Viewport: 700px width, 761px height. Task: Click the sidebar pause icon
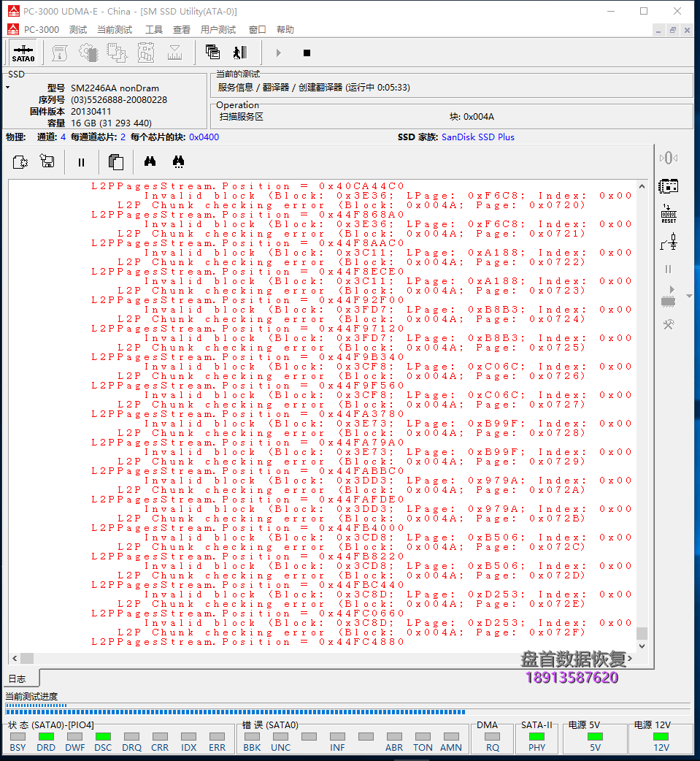[x=669, y=269]
